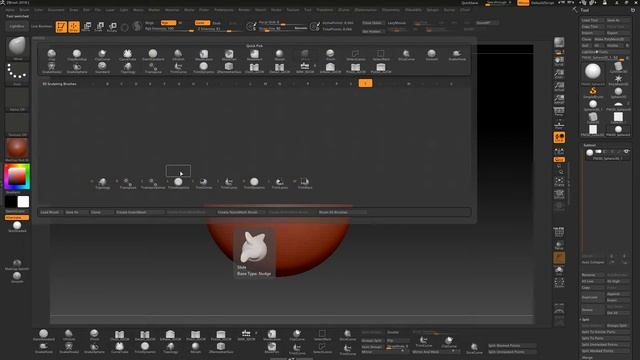Collapse the Split section in the Tool panel

point(586,319)
